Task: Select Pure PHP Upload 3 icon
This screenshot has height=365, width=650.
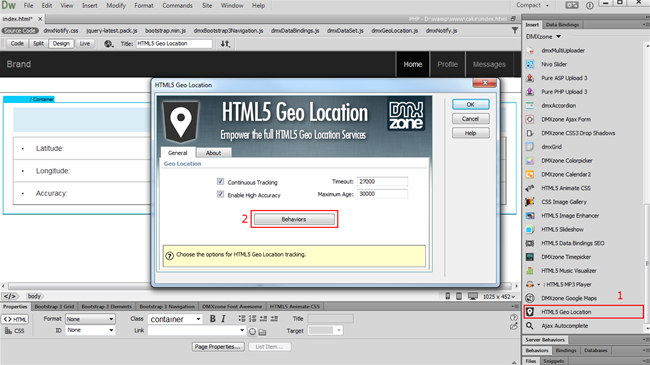Action: coord(530,92)
